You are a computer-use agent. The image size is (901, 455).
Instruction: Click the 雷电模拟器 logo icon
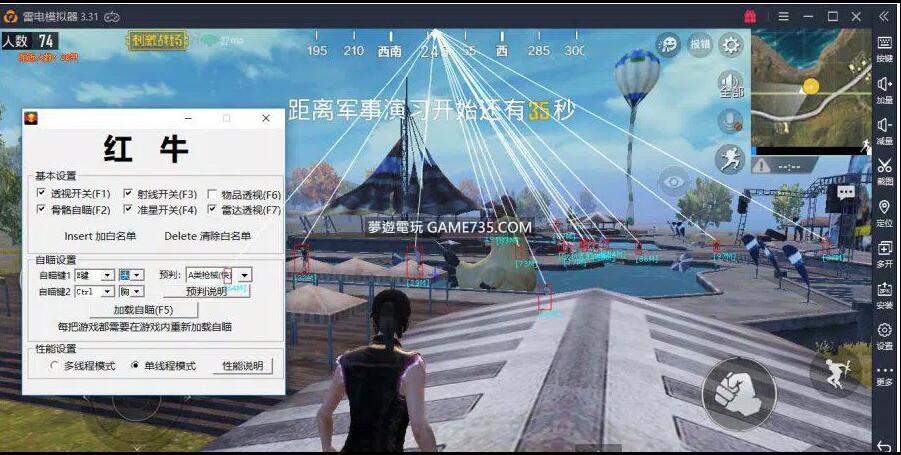coord(10,17)
